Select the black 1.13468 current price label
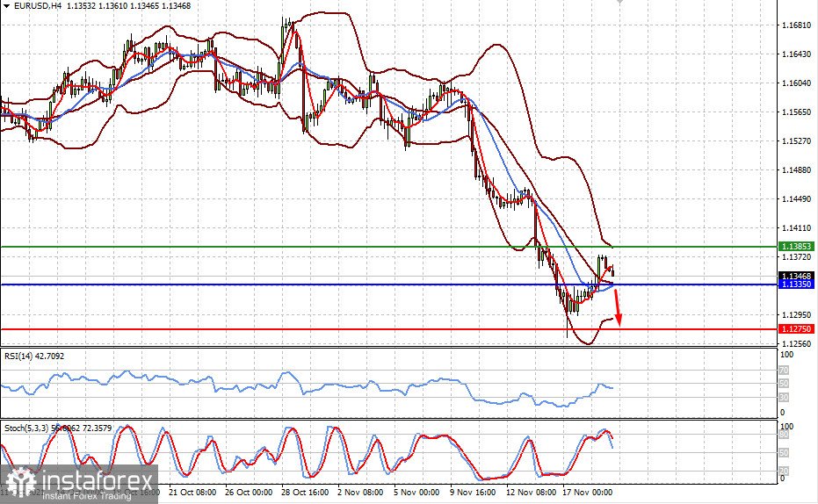Screen dimensions: 818x504 pyautogui.click(x=796, y=276)
